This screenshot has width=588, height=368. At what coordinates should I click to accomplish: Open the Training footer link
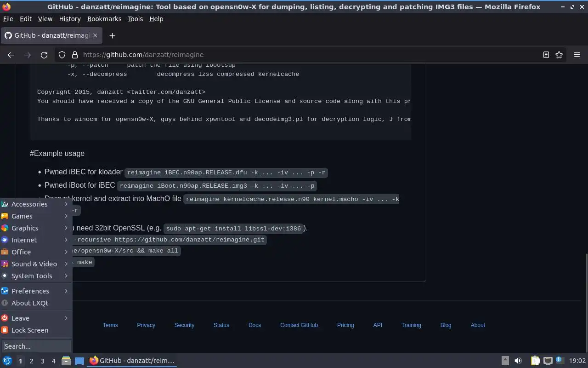tap(411, 325)
